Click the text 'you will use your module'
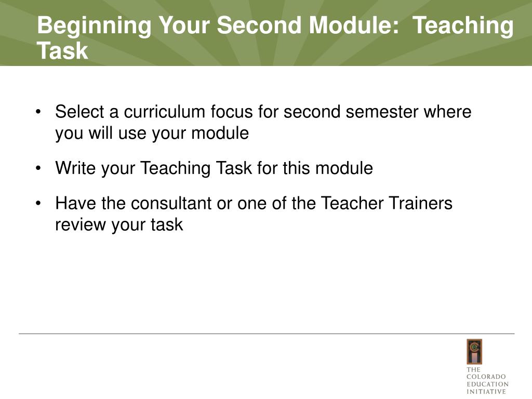 coord(152,133)
